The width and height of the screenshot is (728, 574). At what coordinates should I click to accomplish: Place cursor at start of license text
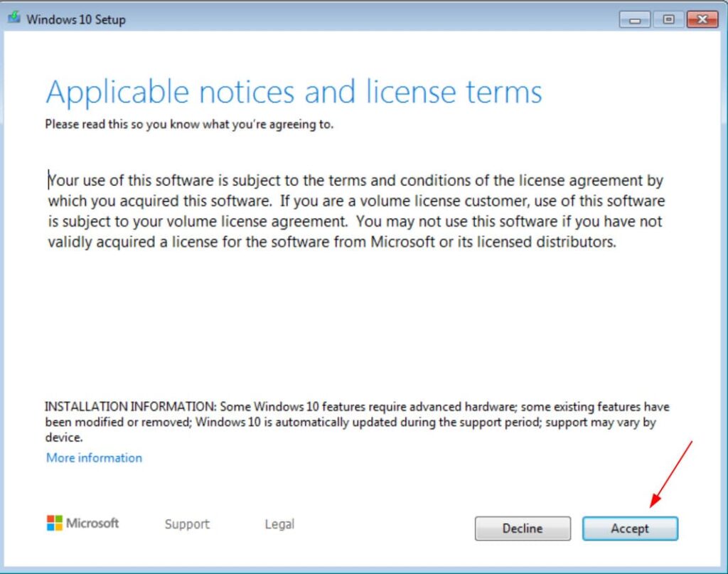[x=48, y=181]
